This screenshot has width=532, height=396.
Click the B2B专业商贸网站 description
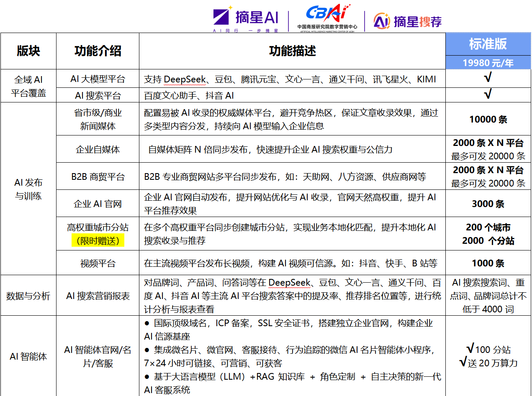point(285,177)
